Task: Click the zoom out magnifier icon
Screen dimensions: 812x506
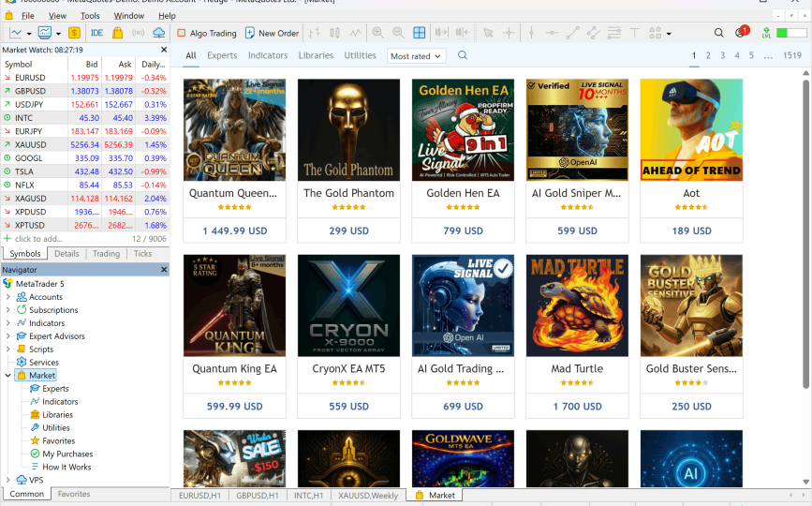Action: point(398,33)
